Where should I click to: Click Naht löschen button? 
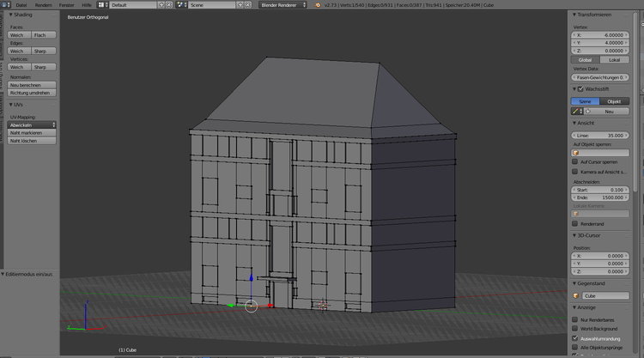click(x=32, y=141)
